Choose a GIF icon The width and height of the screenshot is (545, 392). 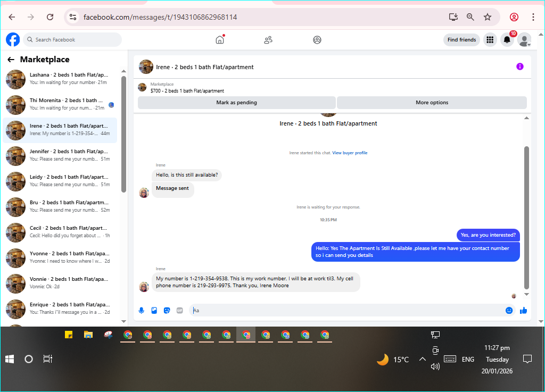pos(180,311)
